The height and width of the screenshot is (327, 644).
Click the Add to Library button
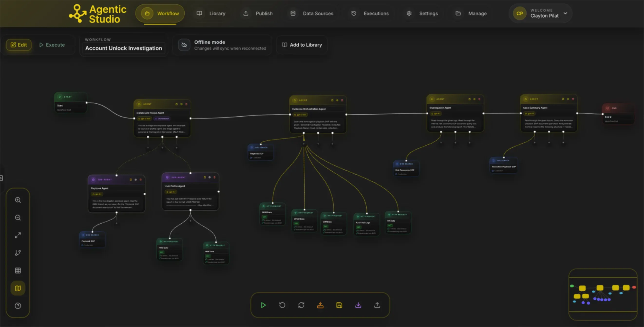[x=302, y=45]
